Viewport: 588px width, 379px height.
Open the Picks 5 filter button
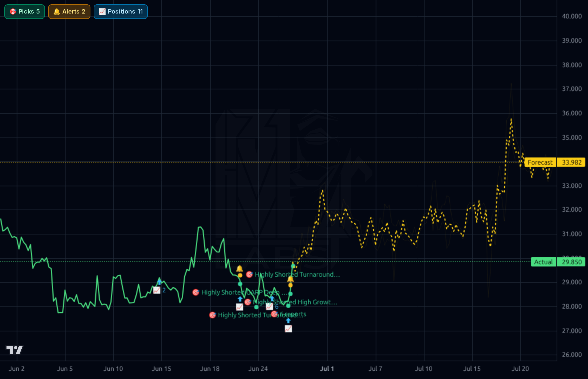[x=25, y=12]
